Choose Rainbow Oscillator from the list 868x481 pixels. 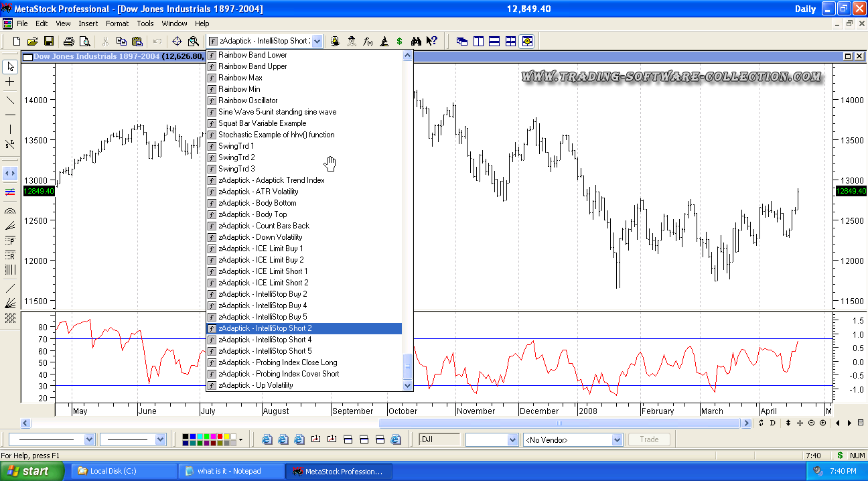tap(248, 100)
